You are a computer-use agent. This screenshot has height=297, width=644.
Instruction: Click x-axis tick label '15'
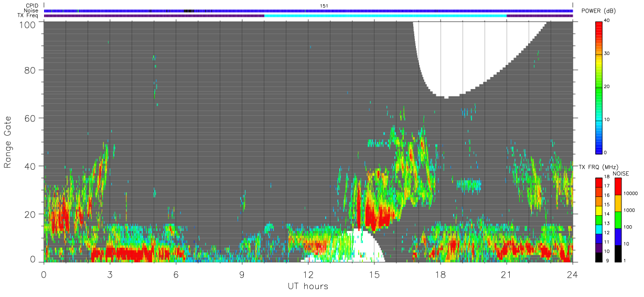[x=374, y=274]
